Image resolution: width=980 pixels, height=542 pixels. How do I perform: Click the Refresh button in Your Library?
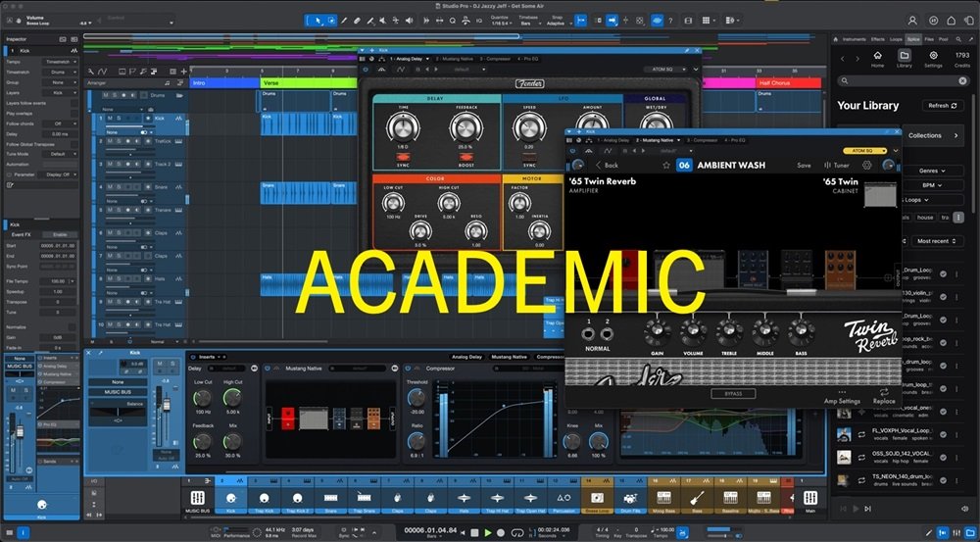pos(943,106)
